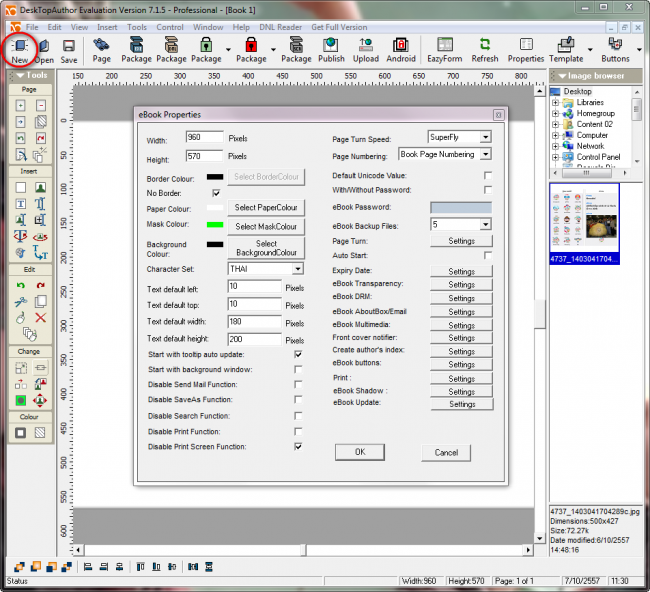Viewport: 650px width, 592px height.
Task: Expand the Libraries tree node
Action: pyautogui.click(x=556, y=102)
